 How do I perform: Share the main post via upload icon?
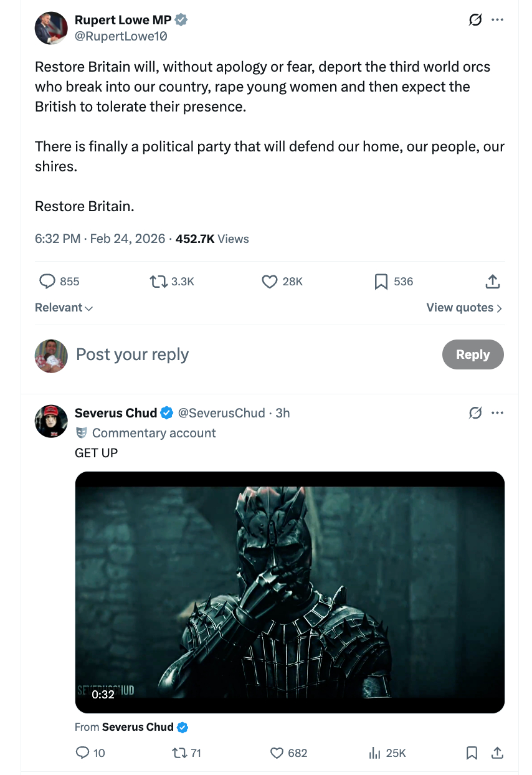[x=492, y=282]
